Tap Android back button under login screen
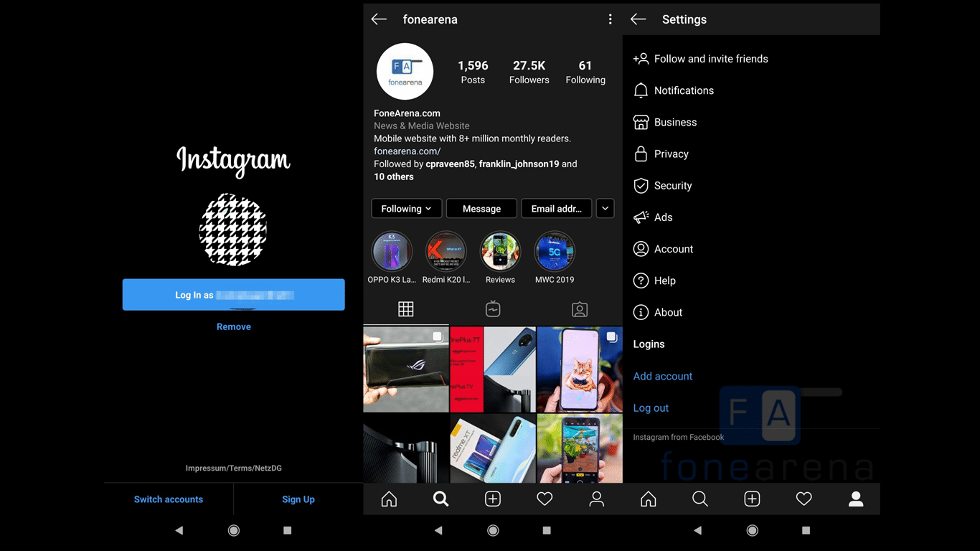 coord(179,530)
